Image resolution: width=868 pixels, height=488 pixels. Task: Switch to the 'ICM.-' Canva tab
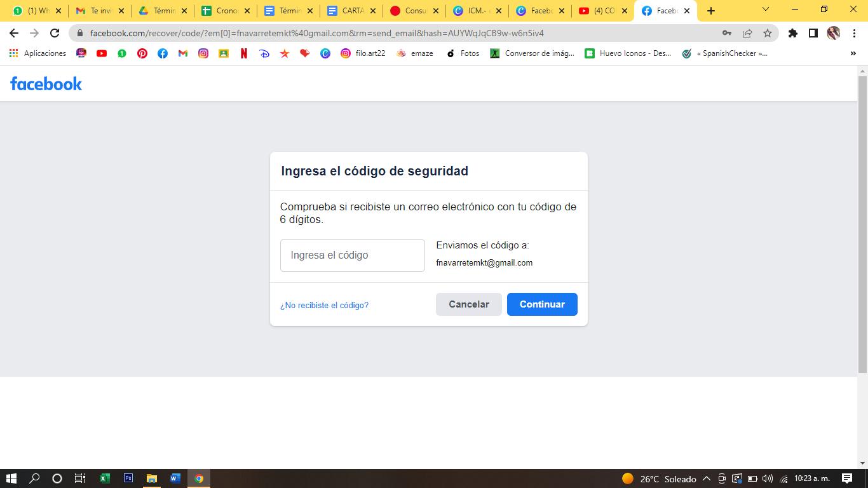(478, 11)
